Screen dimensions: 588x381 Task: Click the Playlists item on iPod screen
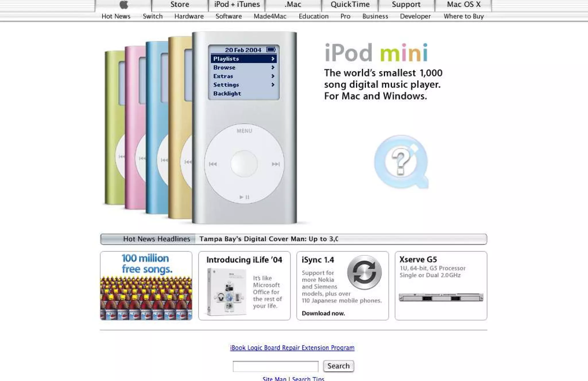click(x=244, y=59)
